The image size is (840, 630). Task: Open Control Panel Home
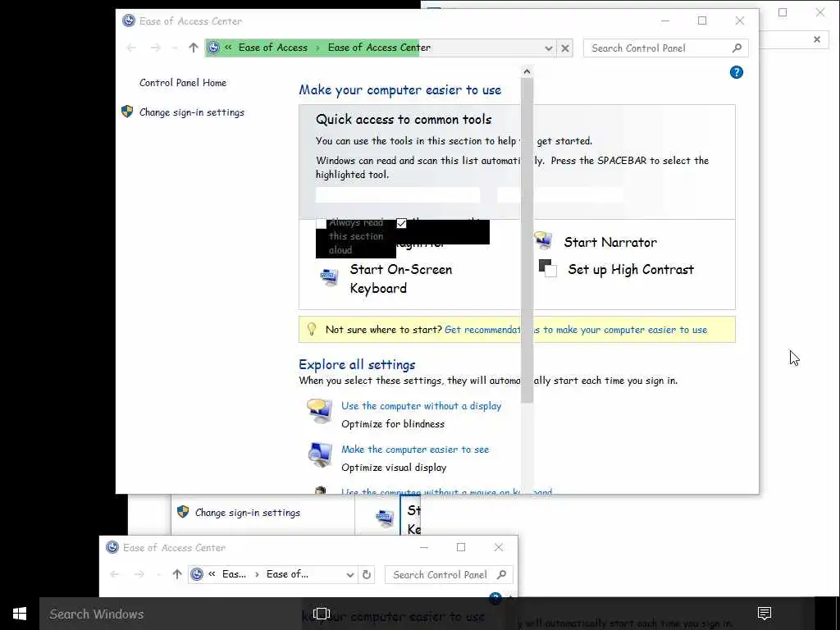click(183, 83)
